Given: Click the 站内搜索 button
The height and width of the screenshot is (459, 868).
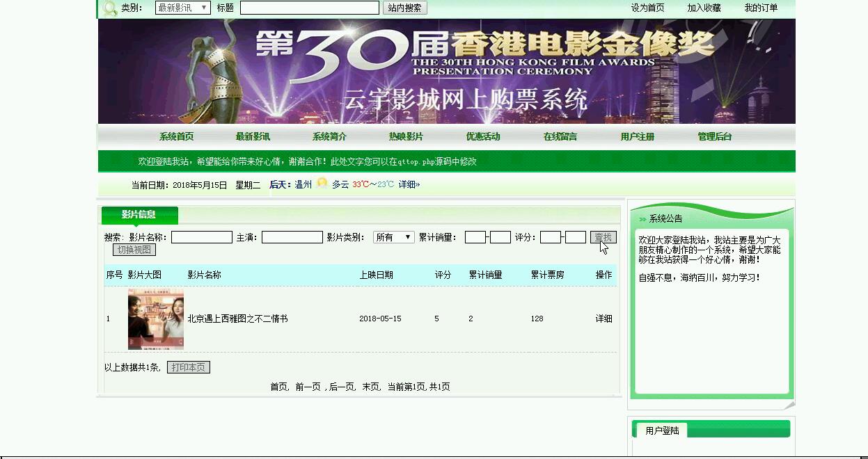Looking at the screenshot, I should coord(404,8).
